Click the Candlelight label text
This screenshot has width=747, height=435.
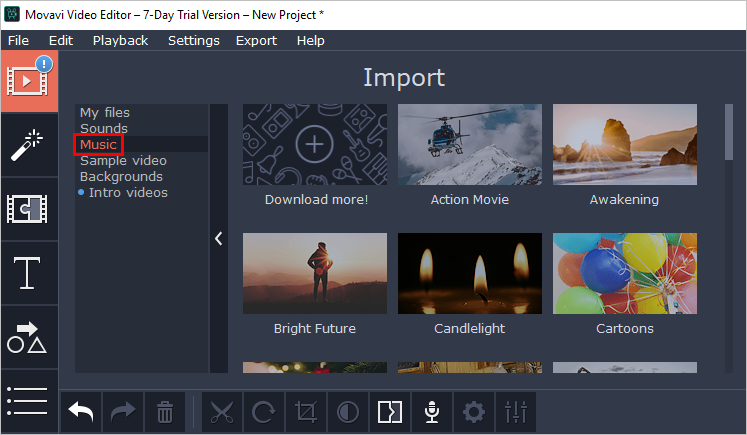(x=470, y=328)
